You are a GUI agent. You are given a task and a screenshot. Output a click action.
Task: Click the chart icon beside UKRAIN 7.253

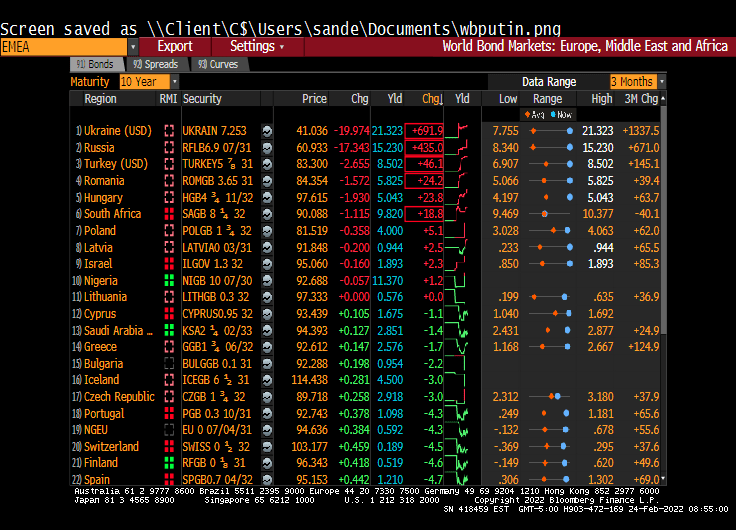[267, 131]
